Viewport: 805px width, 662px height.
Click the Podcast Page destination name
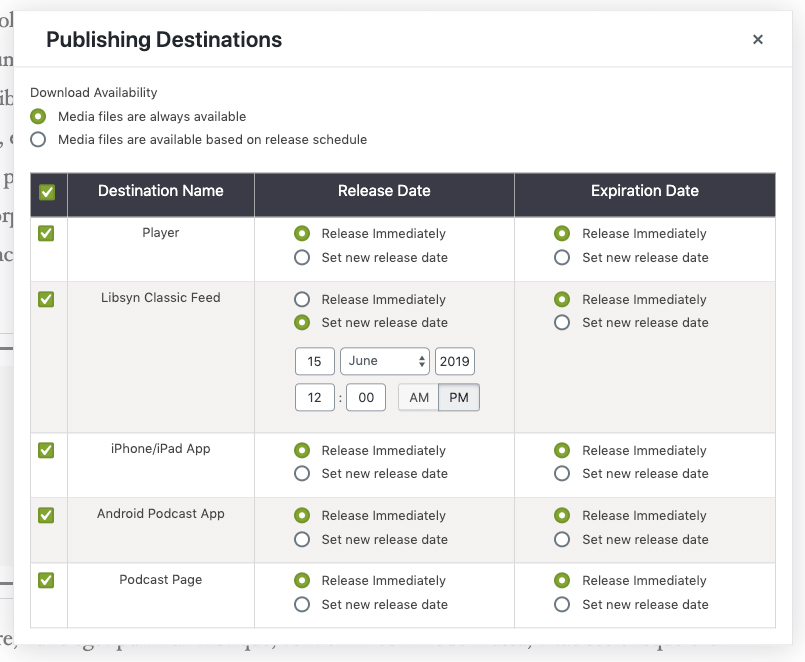[x=161, y=579]
